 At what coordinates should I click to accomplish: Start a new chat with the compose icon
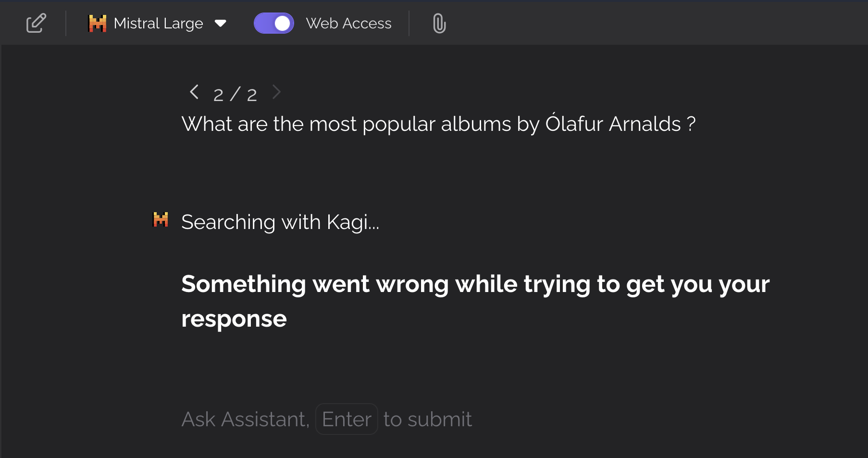pyautogui.click(x=36, y=23)
